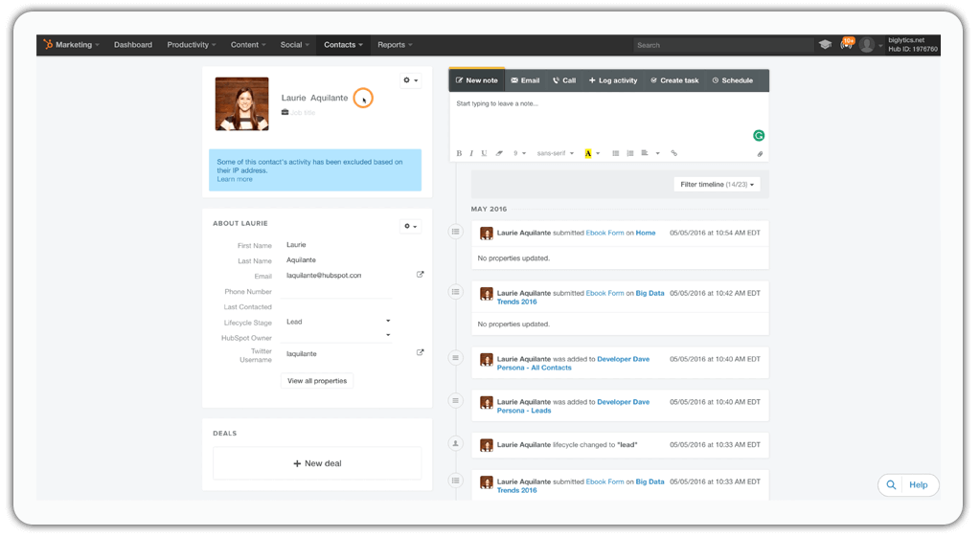Switch to the Log activity tab
980x537 pixels.
[x=613, y=79]
